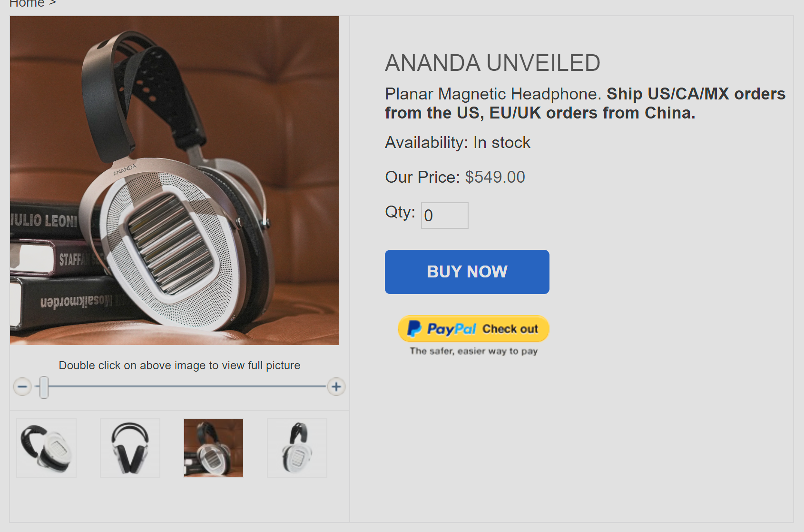Select the leather-couch scene thumbnail

213,448
